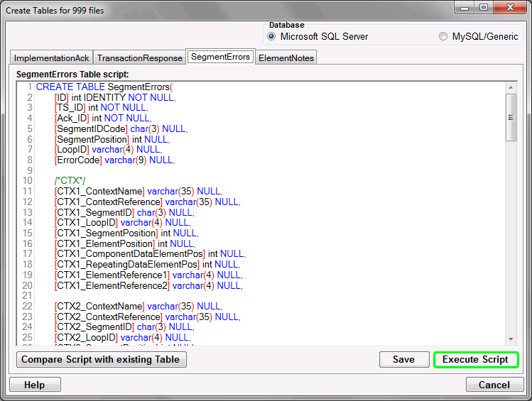Open the TransactionResponse tab
Screen dimensions: 532x401
[139, 57]
